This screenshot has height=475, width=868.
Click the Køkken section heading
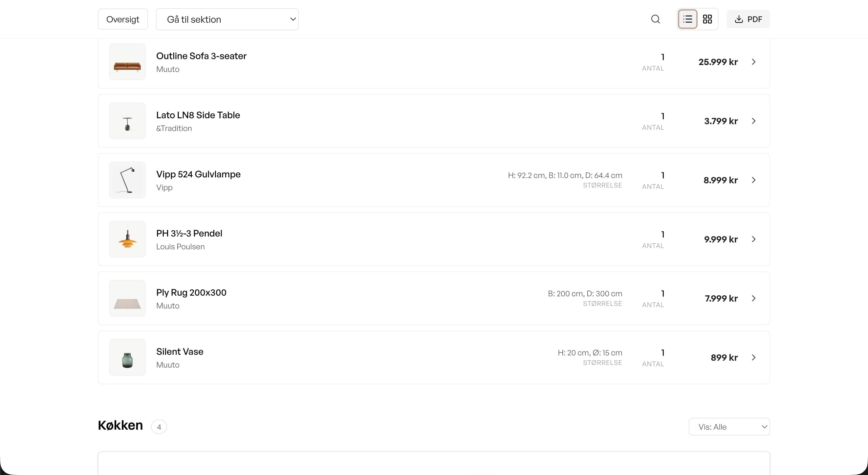click(120, 425)
